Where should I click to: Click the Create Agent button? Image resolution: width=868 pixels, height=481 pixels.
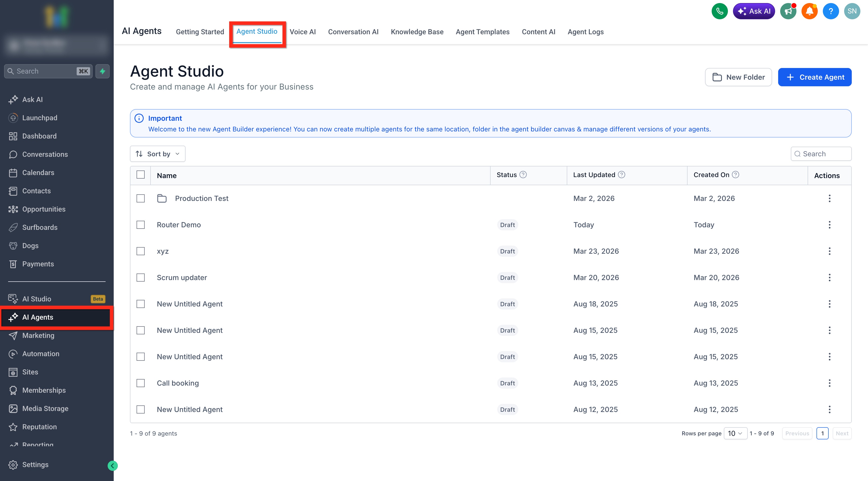[x=814, y=77]
